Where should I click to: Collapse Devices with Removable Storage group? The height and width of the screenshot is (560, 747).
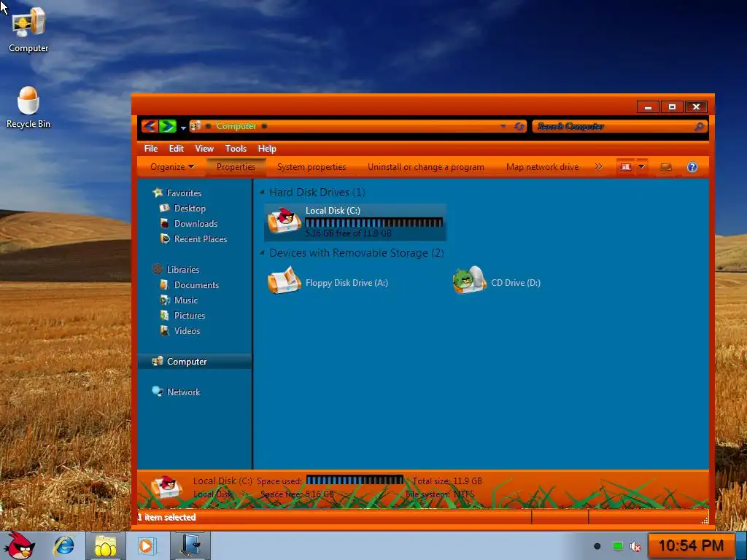[262, 253]
